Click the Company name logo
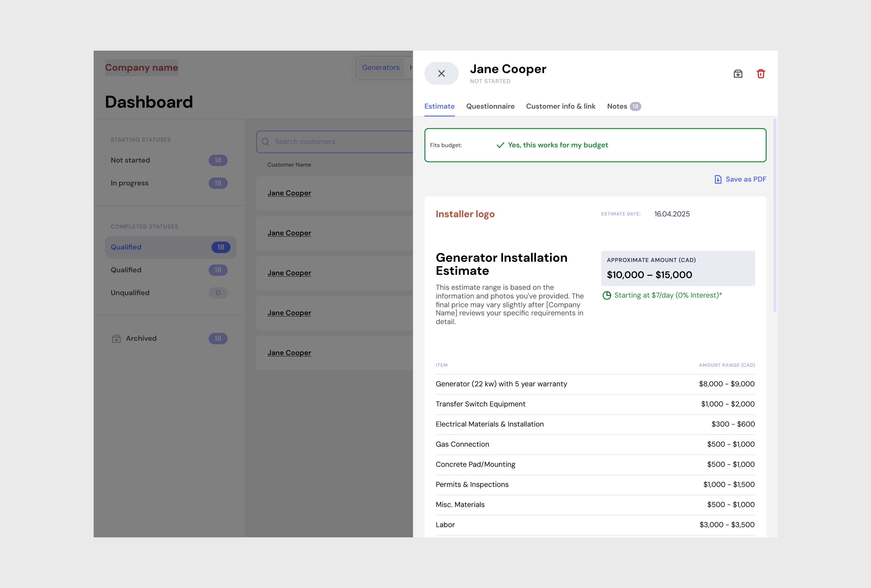Image resolution: width=871 pixels, height=588 pixels. click(x=141, y=68)
